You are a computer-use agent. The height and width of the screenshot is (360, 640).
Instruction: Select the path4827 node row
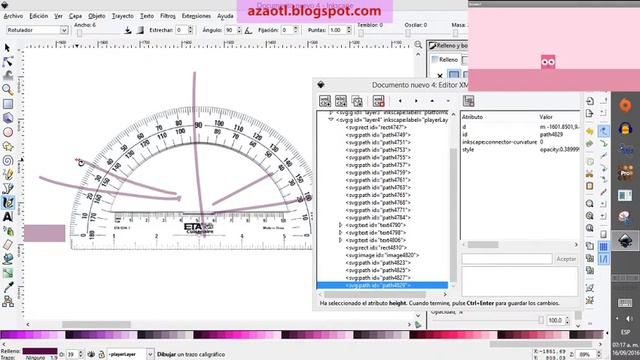click(x=382, y=278)
